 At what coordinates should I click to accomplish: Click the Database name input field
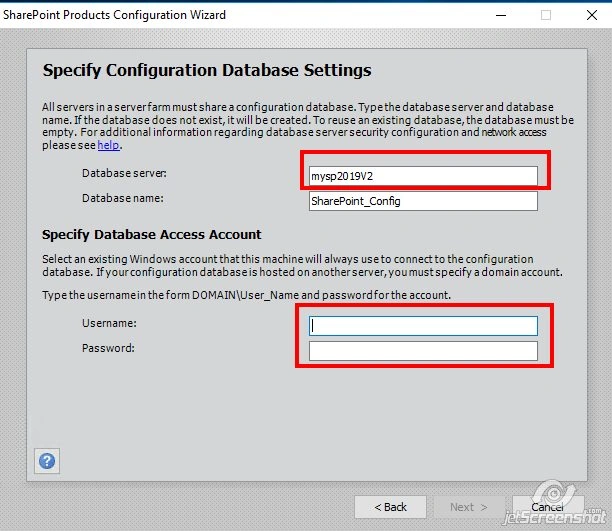point(423,201)
